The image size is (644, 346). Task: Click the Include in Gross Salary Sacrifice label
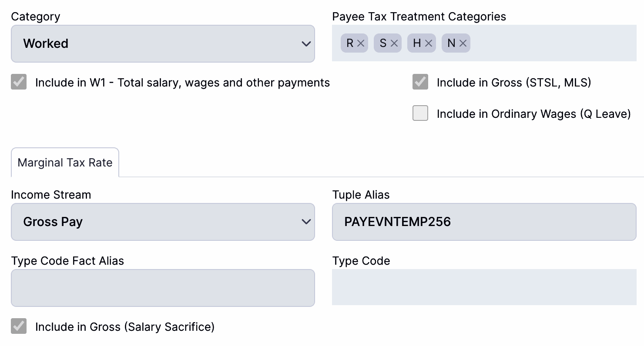click(x=125, y=327)
